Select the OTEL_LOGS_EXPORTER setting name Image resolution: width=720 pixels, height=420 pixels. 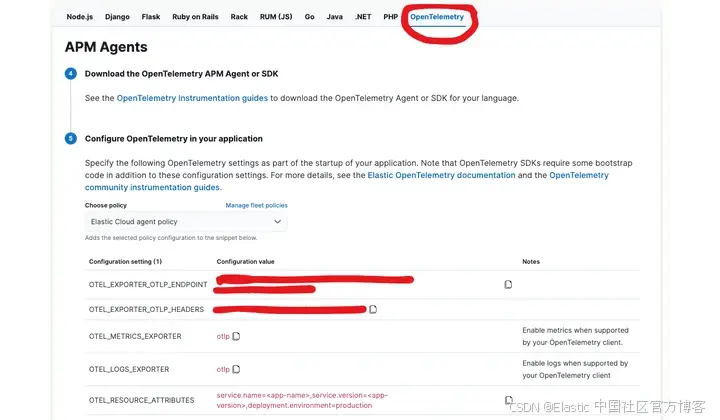click(x=129, y=370)
